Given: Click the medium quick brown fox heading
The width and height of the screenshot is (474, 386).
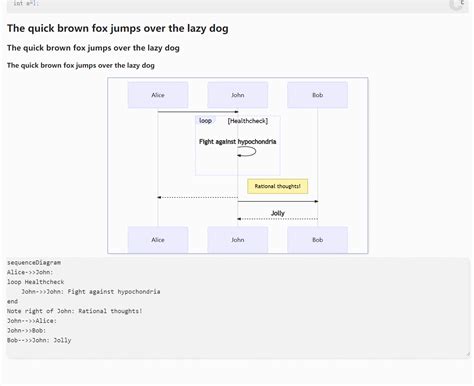Looking at the screenshot, I should (93, 48).
